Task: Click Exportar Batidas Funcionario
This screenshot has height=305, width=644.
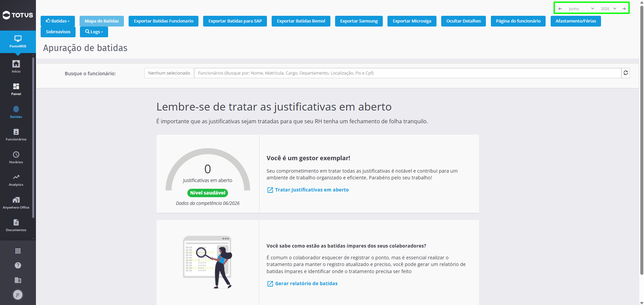Action: 164,21
